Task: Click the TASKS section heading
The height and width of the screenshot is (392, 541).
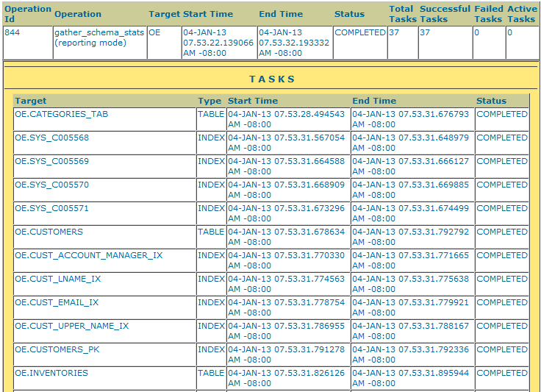Action: [x=272, y=79]
